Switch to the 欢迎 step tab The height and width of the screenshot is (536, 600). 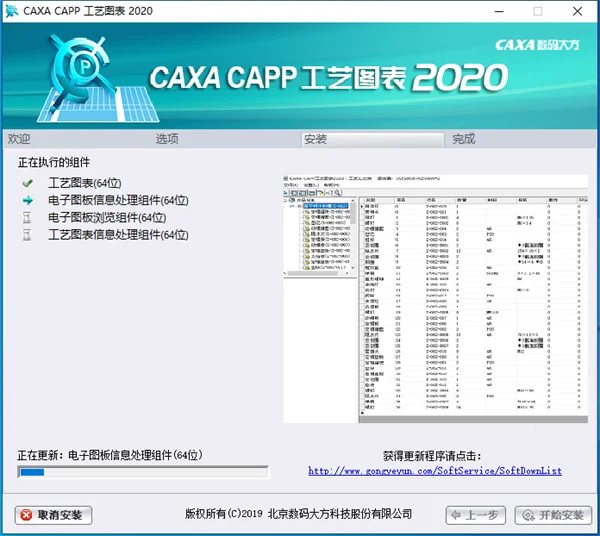[19, 139]
